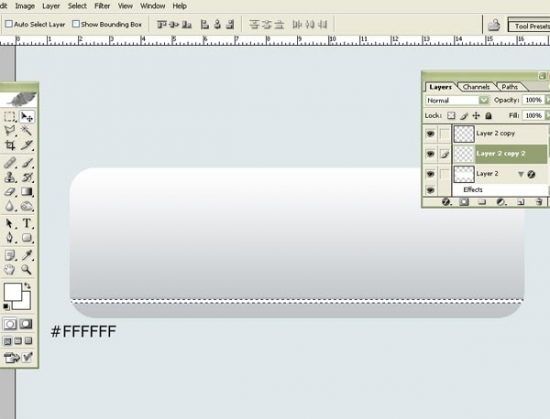Hide the Layer 2 copy layer
Viewport: 550px width, 419px height.
tap(430, 134)
